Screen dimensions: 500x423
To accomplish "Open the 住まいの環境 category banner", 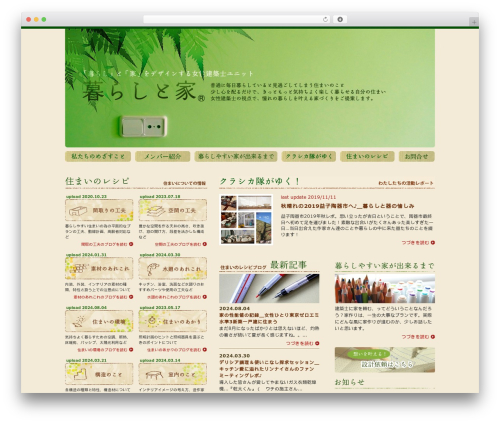I will [x=99, y=321].
